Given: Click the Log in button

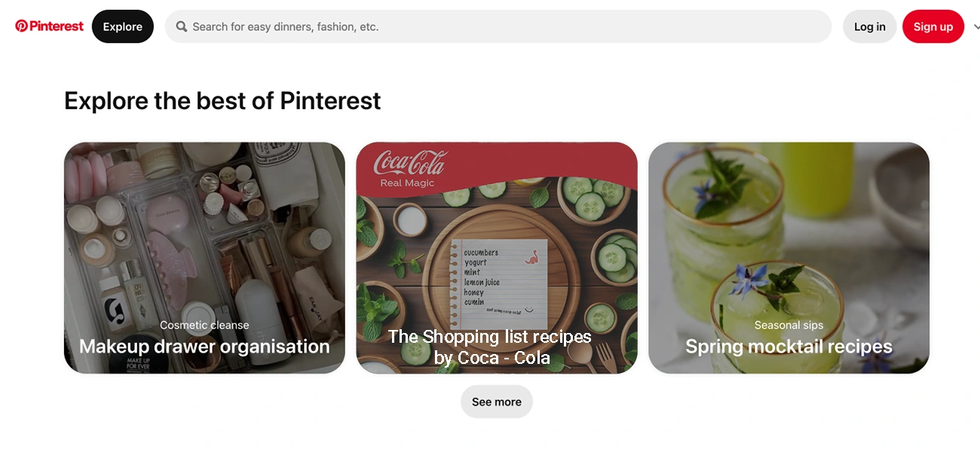Looking at the screenshot, I should (x=870, y=26).
